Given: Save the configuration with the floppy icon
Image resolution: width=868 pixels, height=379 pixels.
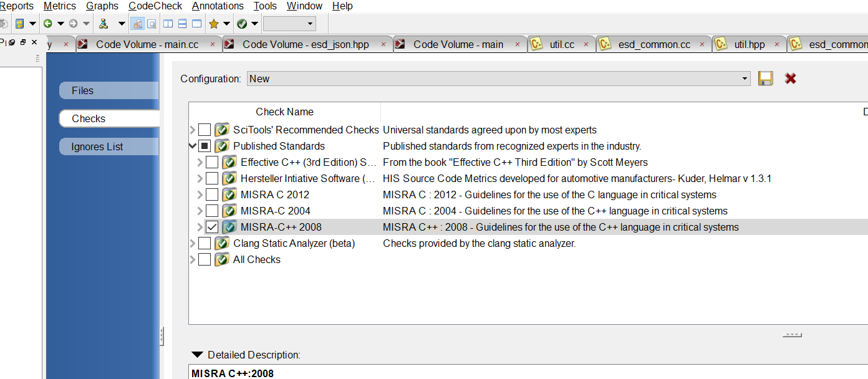Looking at the screenshot, I should 766,79.
